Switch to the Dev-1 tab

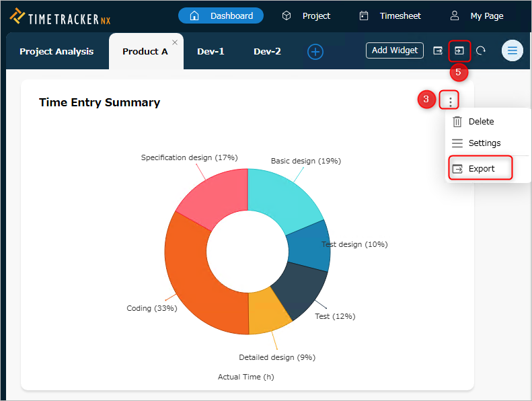click(x=211, y=51)
